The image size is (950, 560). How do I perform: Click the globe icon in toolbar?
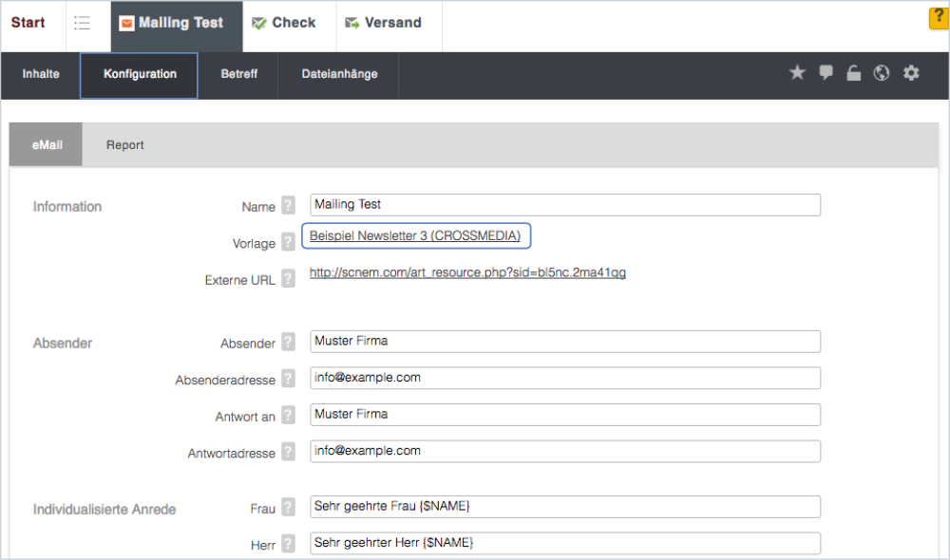pyautogui.click(x=882, y=73)
